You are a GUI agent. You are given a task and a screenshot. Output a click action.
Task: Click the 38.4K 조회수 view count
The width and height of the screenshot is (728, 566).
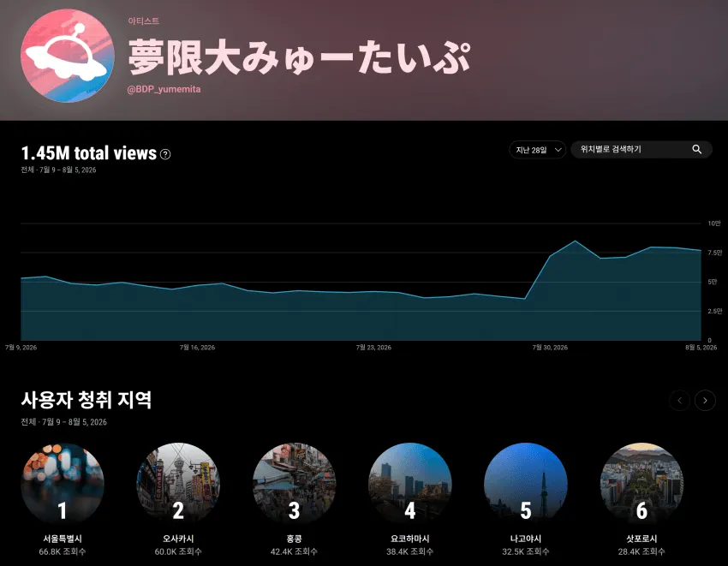410,551
